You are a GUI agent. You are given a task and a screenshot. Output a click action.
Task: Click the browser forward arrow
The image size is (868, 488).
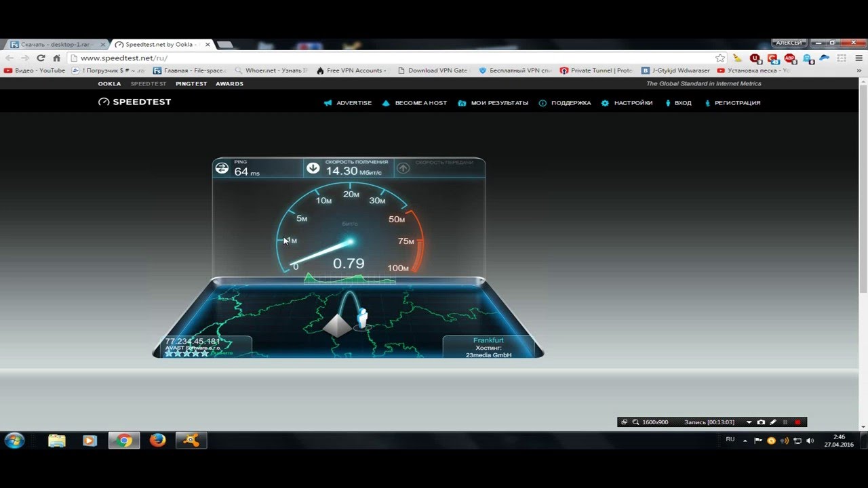pos(26,58)
